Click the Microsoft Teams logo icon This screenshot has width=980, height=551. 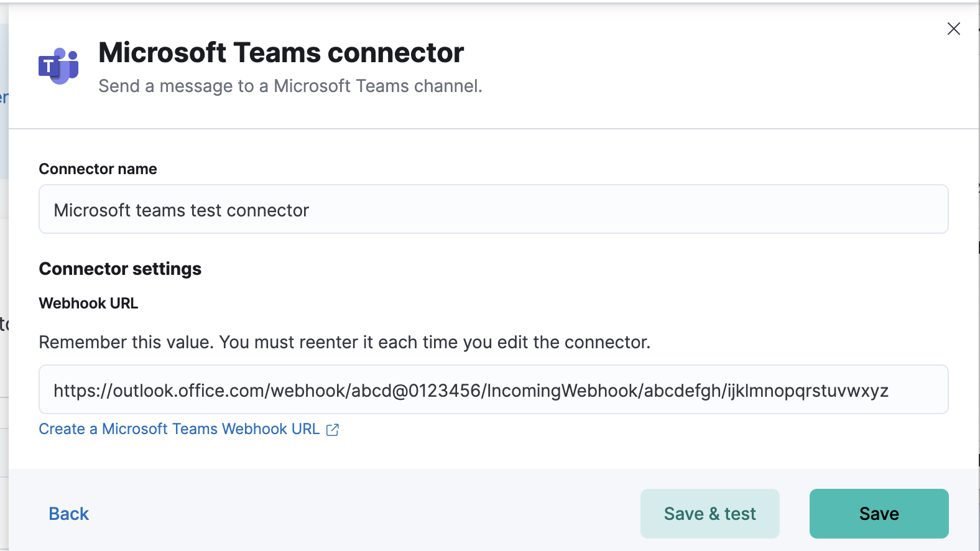[58, 66]
